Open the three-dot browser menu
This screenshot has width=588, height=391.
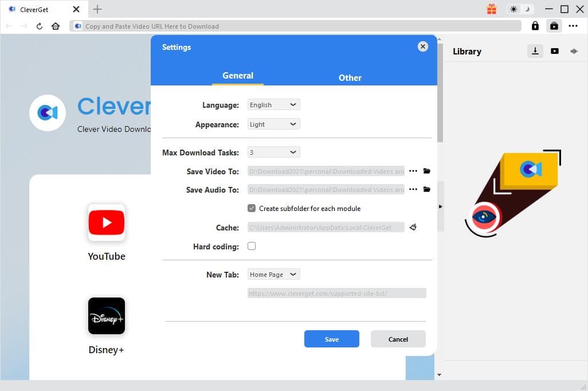coord(573,26)
